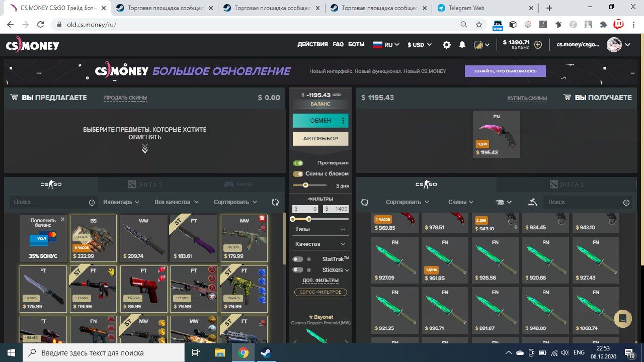Viewport: 644px width, 362px height.
Task: Click УЗНАЙТЕ, ЧТО ОБНОВИЛОСЬ button
Action: tap(505, 71)
